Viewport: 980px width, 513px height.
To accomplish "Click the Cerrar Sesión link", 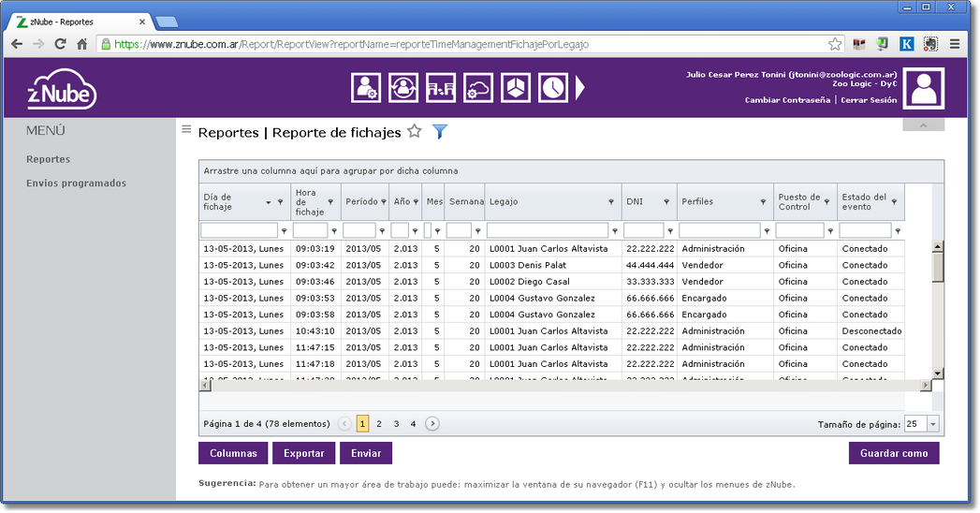I will point(869,100).
